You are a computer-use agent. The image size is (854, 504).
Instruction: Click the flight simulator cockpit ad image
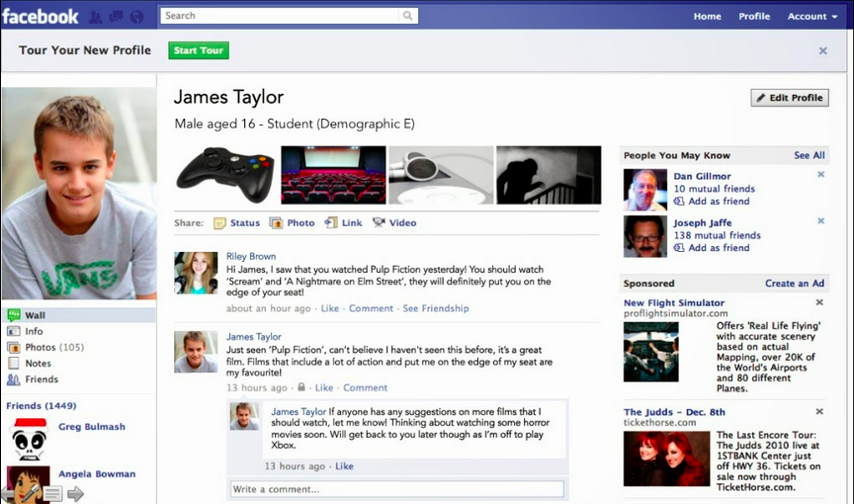tap(650, 352)
